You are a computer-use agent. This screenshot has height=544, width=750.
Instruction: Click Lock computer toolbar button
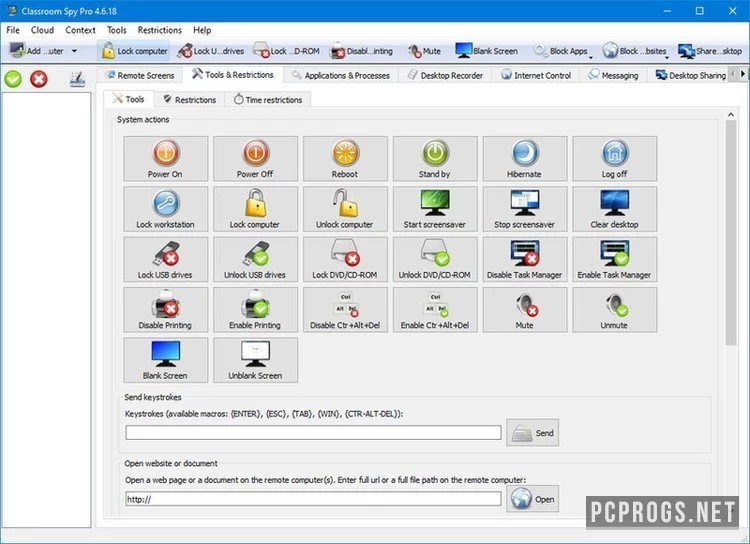tap(134, 51)
